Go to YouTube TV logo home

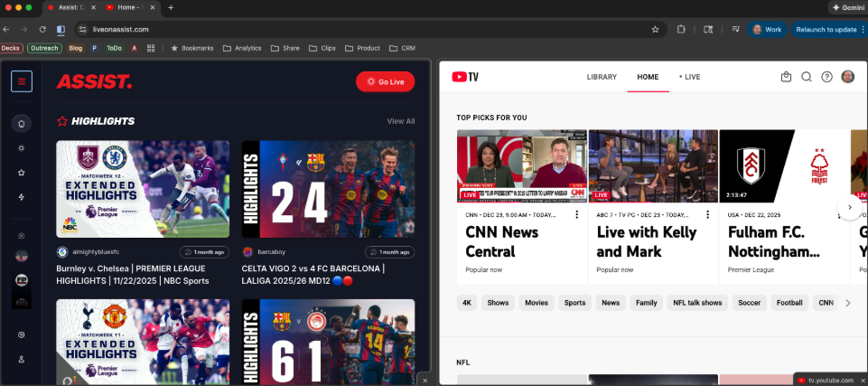point(465,77)
